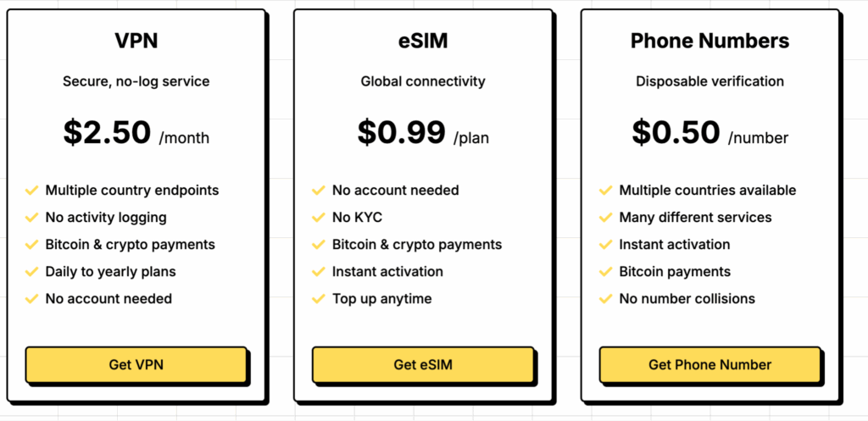This screenshot has width=868, height=421.
Task: Click checkmark next to Many different services
Action: [606, 218]
